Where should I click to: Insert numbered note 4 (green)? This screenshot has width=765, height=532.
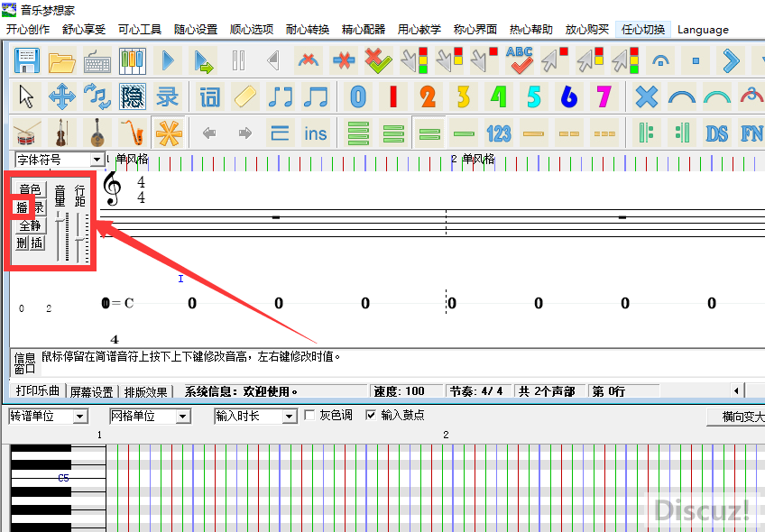click(x=499, y=96)
